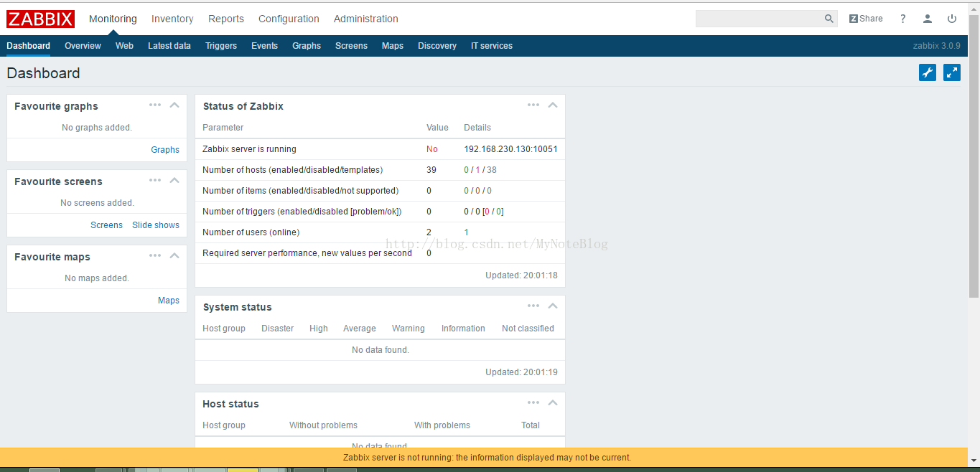This screenshot has height=472, width=980.
Task: Click 'Updated: 20:01:18' timestamp
Action: coord(521,275)
